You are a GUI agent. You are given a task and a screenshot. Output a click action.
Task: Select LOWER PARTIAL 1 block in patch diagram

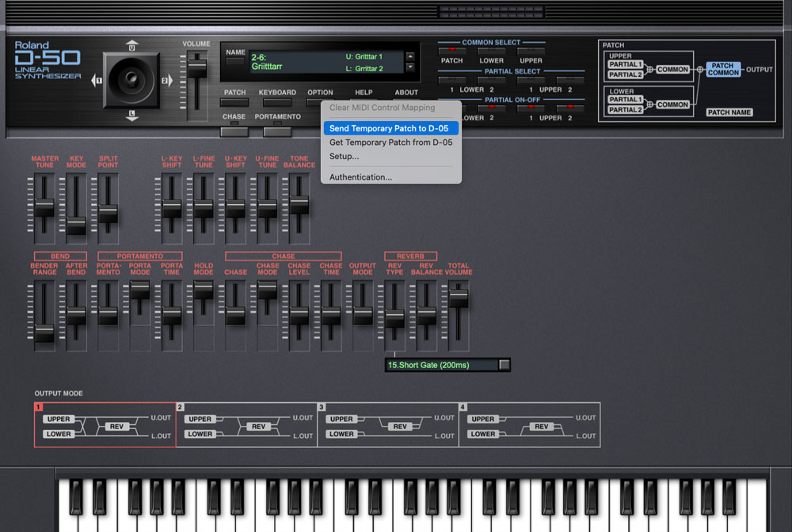(625, 100)
